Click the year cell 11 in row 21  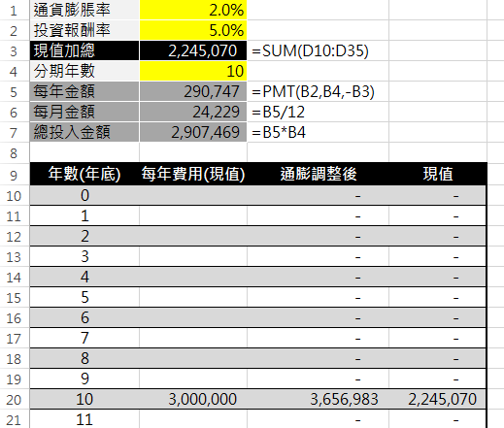point(84,419)
